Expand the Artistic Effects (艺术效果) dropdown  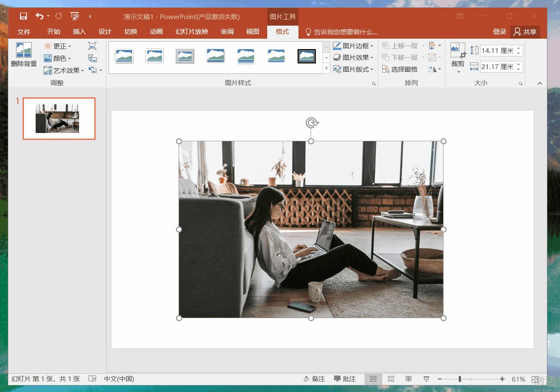click(64, 70)
